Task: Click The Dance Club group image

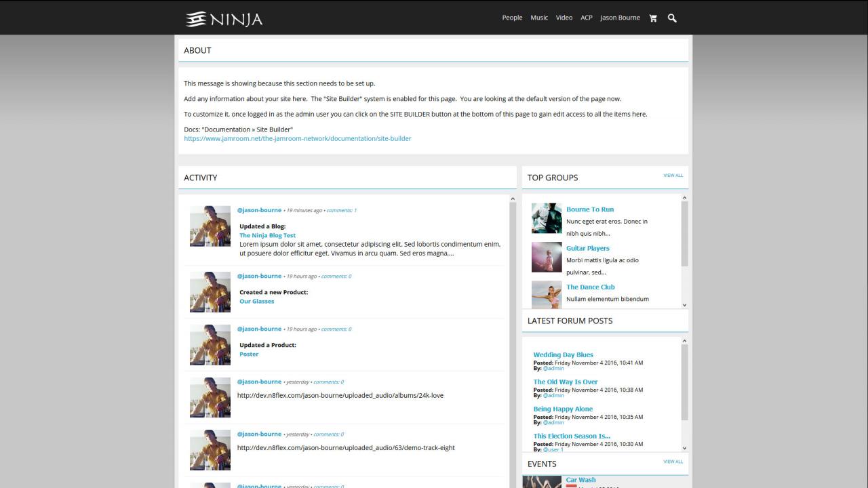Action: (547, 295)
